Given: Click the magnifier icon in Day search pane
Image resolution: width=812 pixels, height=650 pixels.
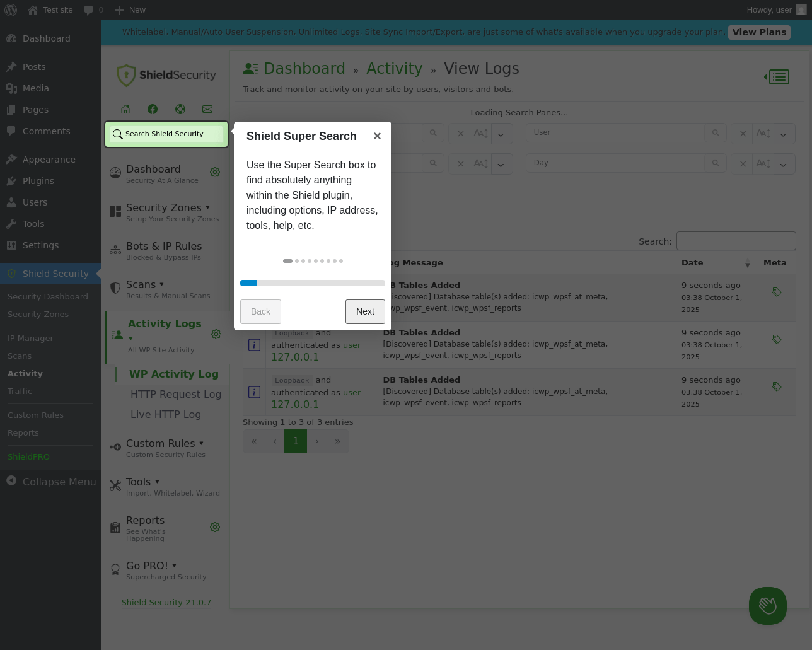Looking at the screenshot, I should coord(716,163).
